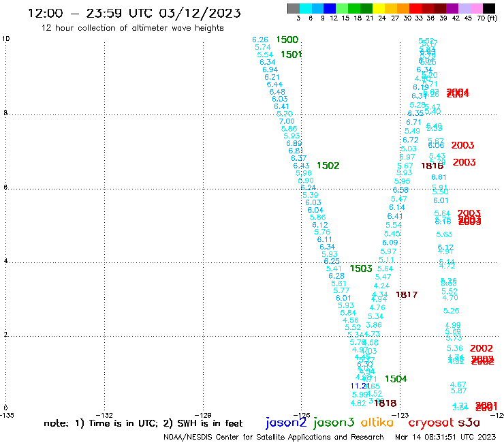Select the dark red 's3a' legend label

pyautogui.click(x=469, y=423)
